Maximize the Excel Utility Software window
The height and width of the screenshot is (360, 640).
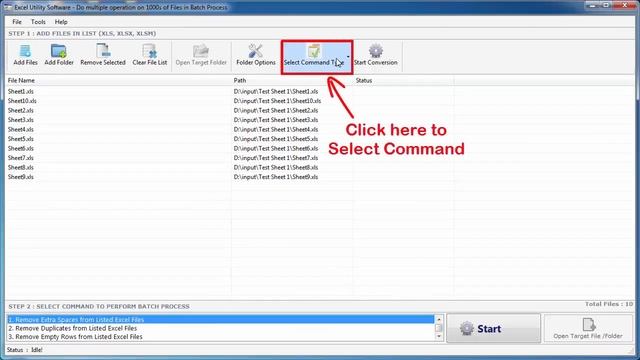click(606, 5)
